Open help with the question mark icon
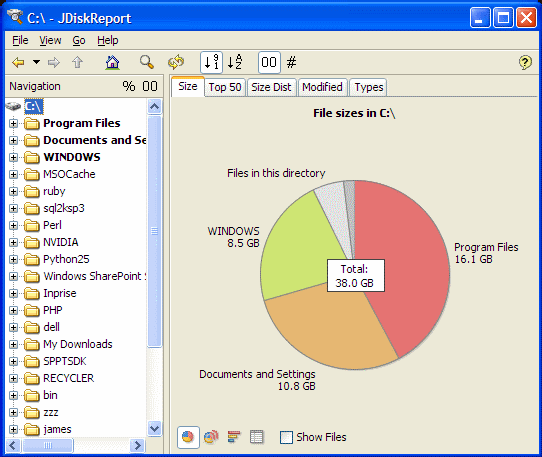 525,63
